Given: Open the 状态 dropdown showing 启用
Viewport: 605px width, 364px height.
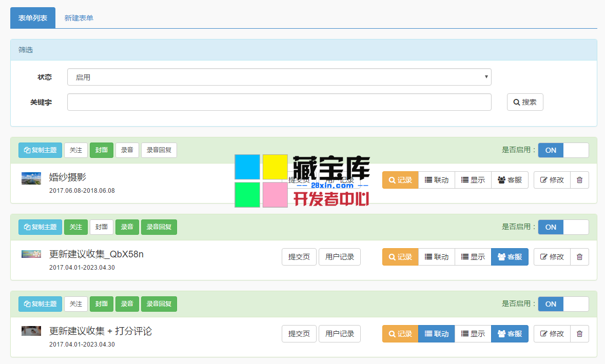Looking at the screenshot, I should click(x=279, y=77).
